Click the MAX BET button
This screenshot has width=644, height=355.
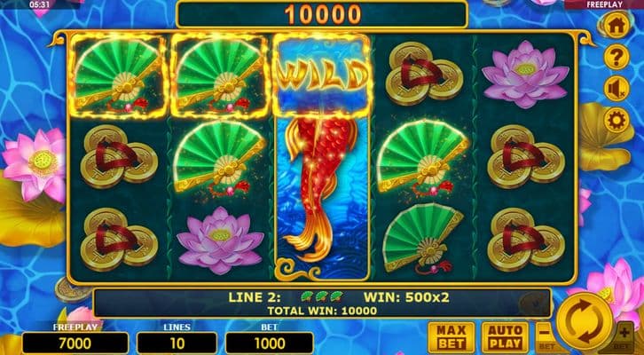451,338
